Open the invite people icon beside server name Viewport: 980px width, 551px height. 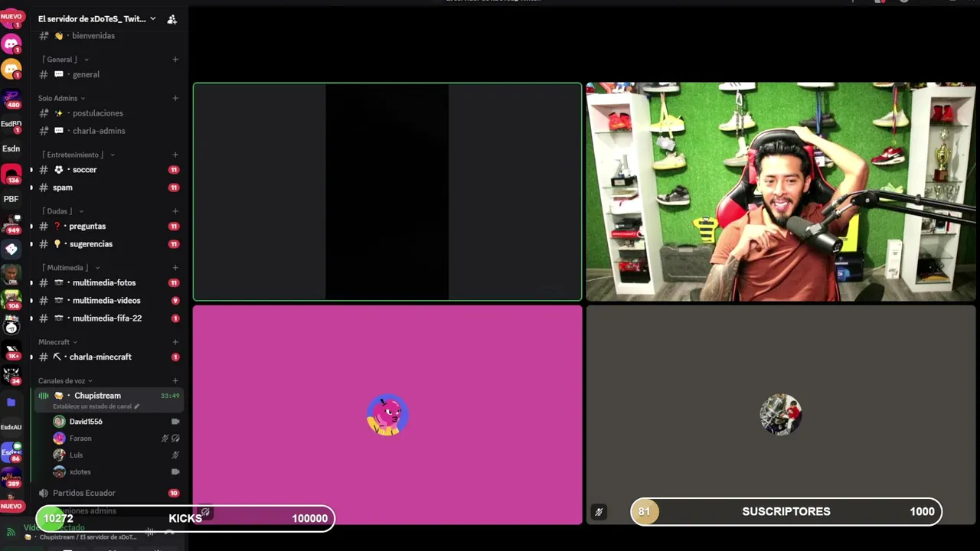pos(171,19)
